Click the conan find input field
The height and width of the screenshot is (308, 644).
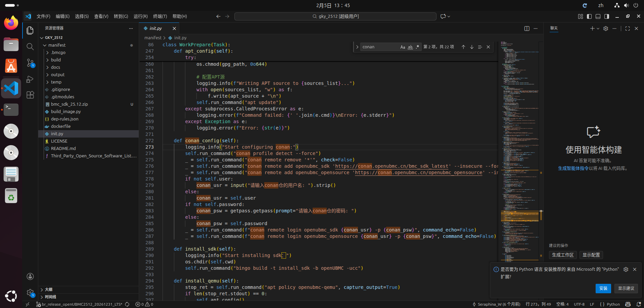coord(379,47)
